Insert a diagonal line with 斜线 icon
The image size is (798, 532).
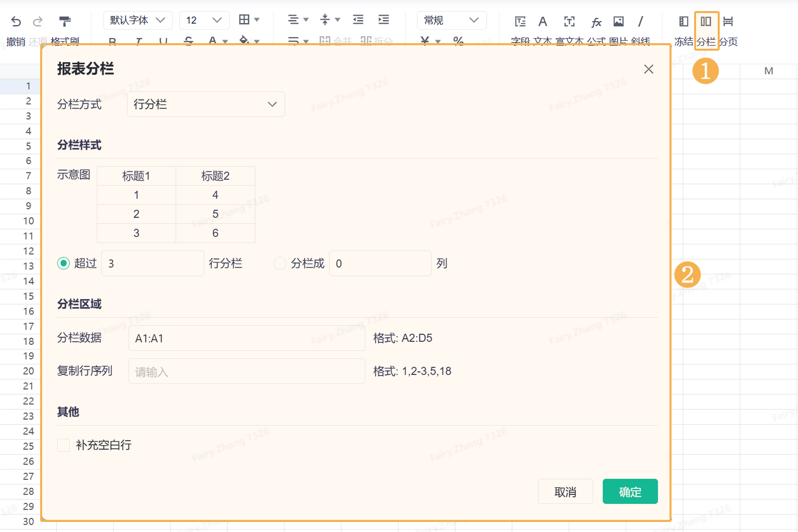point(640,22)
